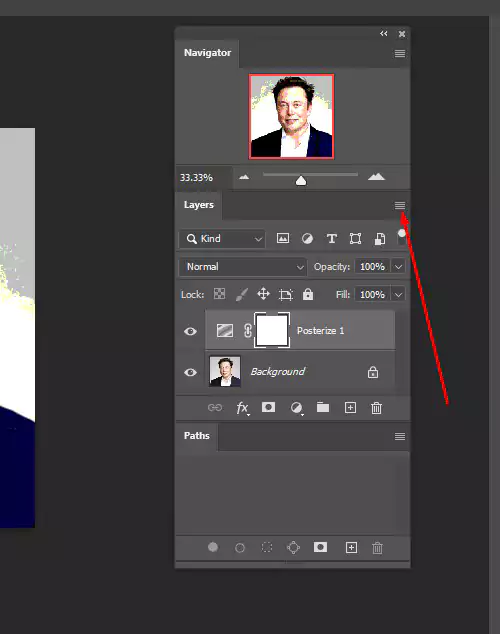Select the Background layer name
The height and width of the screenshot is (634, 500).
pos(278,372)
